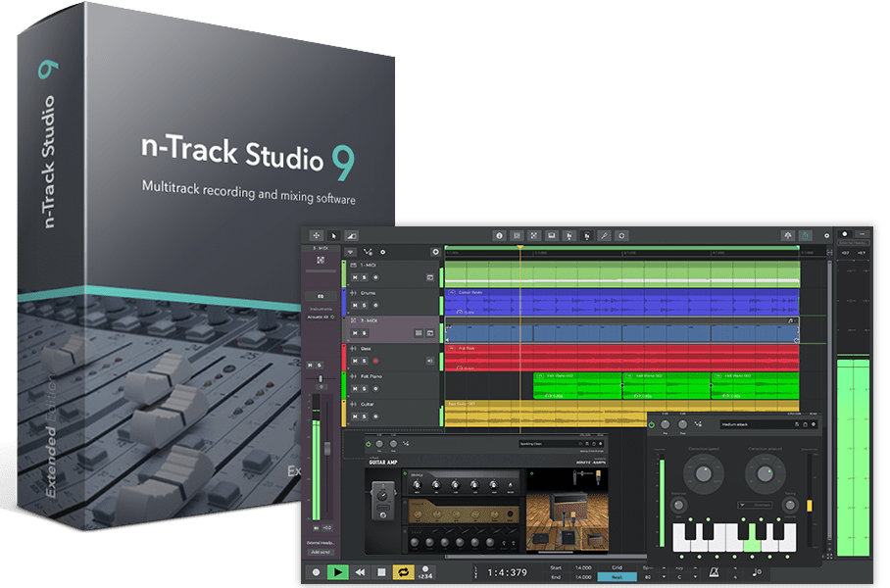Click the add track plus button

pos(435,252)
